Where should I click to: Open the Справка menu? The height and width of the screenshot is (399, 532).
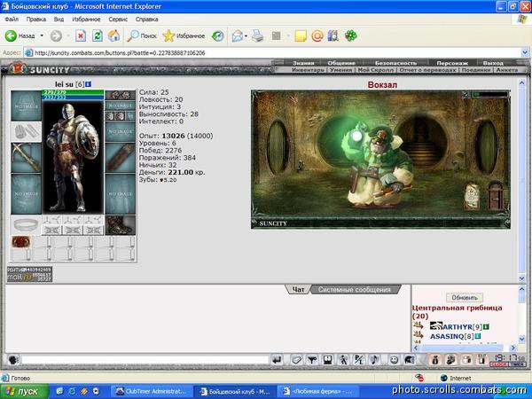[x=146, y=20]
